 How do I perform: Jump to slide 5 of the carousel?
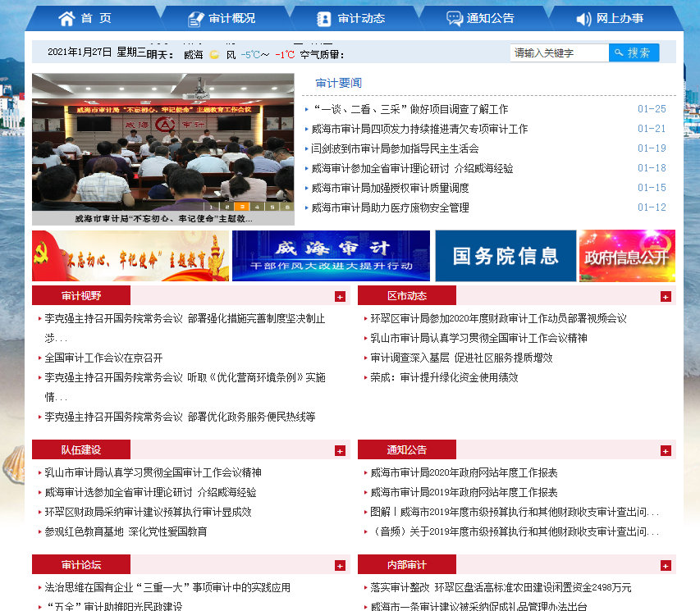271,207
